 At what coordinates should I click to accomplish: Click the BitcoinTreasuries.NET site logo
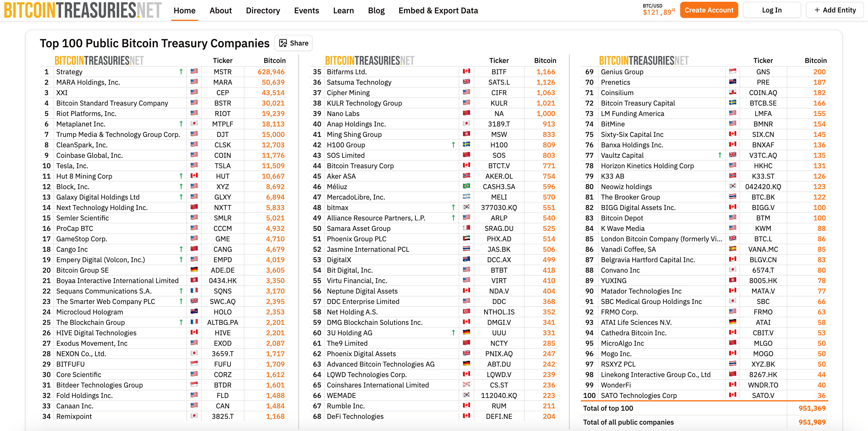click(x=82, y=10)
